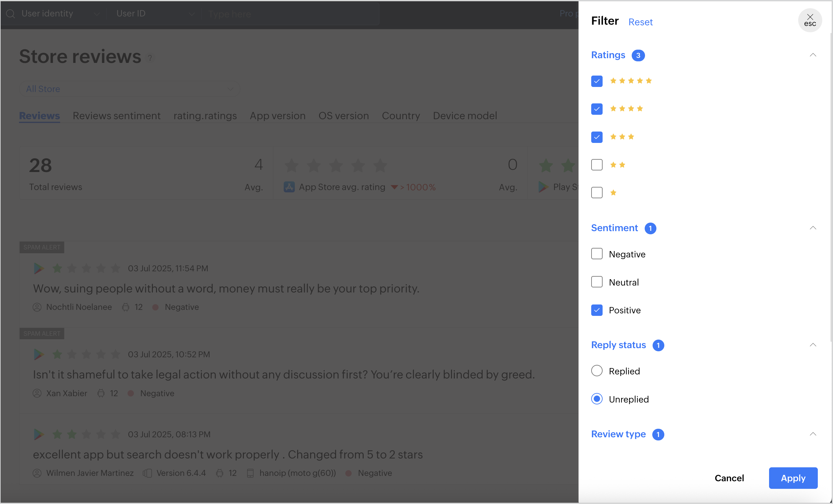Click the Reset filter link

[x=640, y=22]
